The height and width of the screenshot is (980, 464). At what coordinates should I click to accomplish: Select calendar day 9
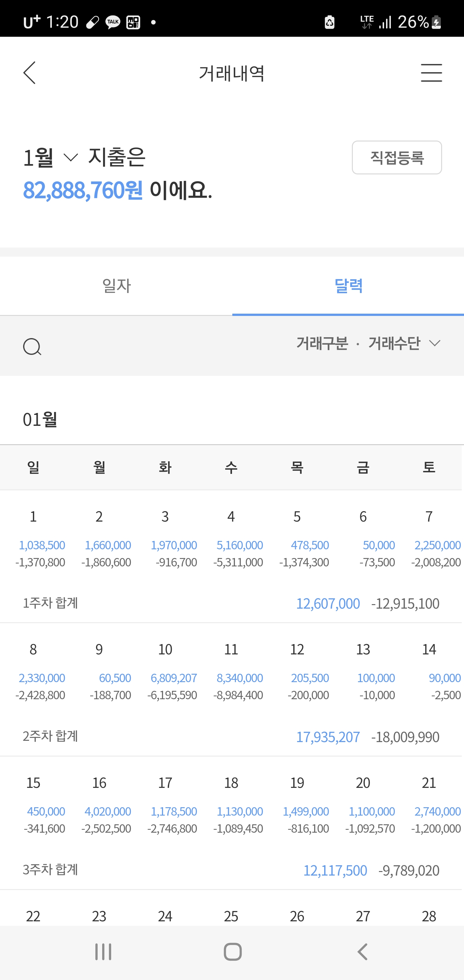pyautogui.click(x=99, y=649)
